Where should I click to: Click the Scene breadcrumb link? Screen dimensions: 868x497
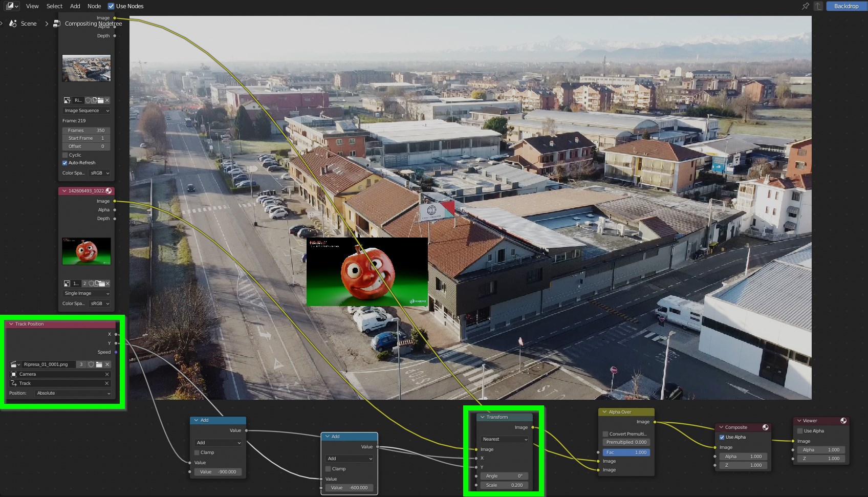click(29, 23)
